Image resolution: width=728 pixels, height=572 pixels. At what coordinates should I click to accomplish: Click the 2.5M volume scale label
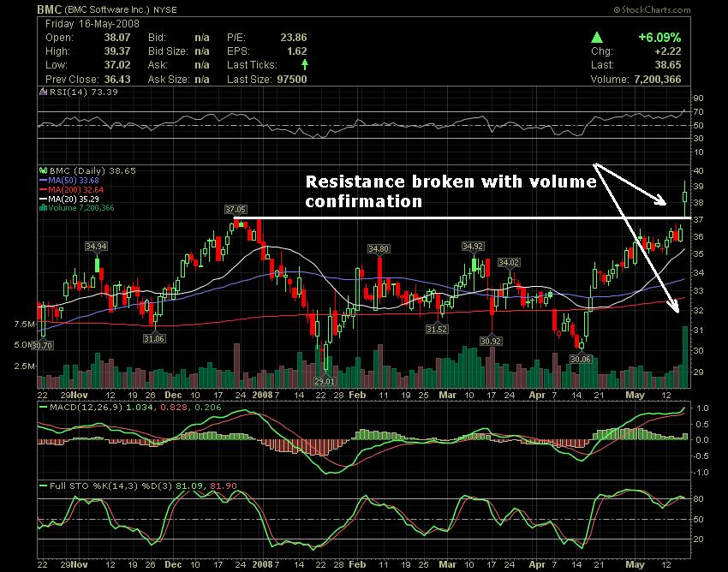click(25, 366)
